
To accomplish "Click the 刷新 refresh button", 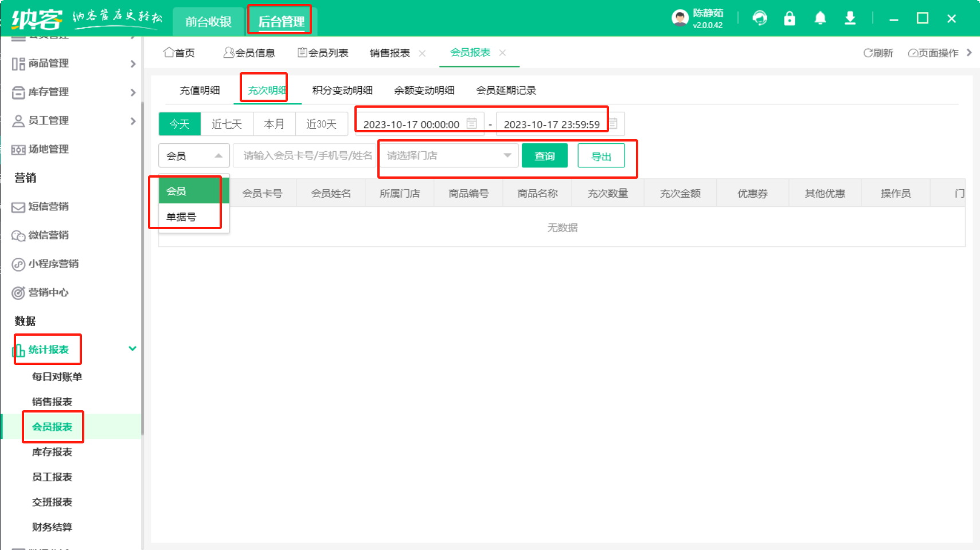I will tap(878, 53).
